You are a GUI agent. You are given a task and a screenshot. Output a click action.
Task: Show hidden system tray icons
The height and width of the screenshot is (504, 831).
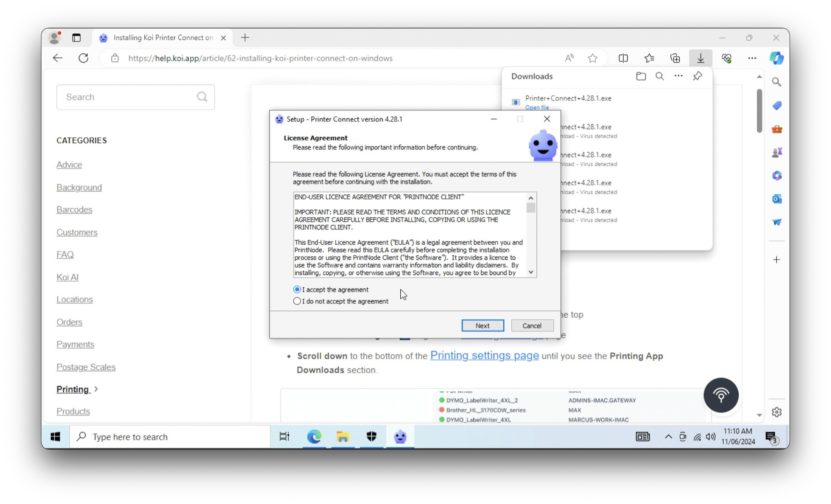coord(668,437)
